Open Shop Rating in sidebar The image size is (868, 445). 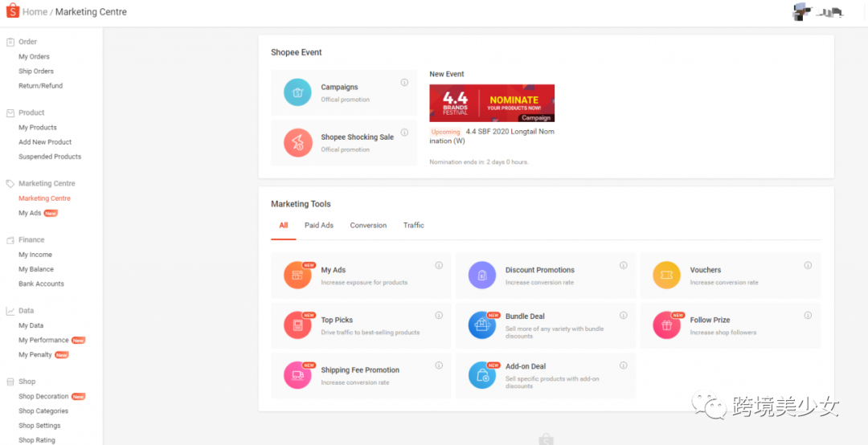coord(36,440)
